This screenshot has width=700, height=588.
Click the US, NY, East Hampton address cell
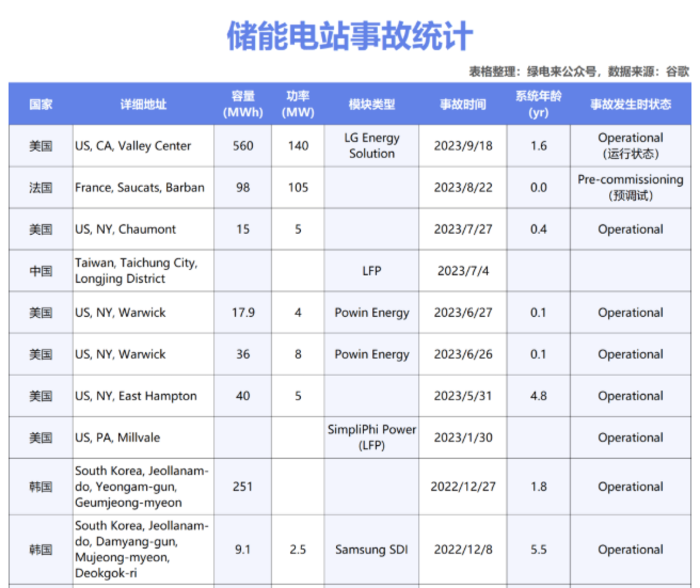click(x=136, y=396)
